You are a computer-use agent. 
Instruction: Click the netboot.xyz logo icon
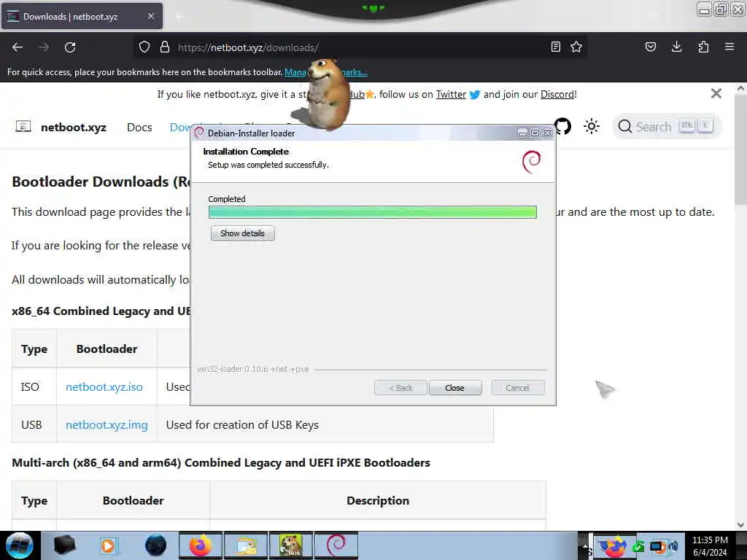point(23,127)
